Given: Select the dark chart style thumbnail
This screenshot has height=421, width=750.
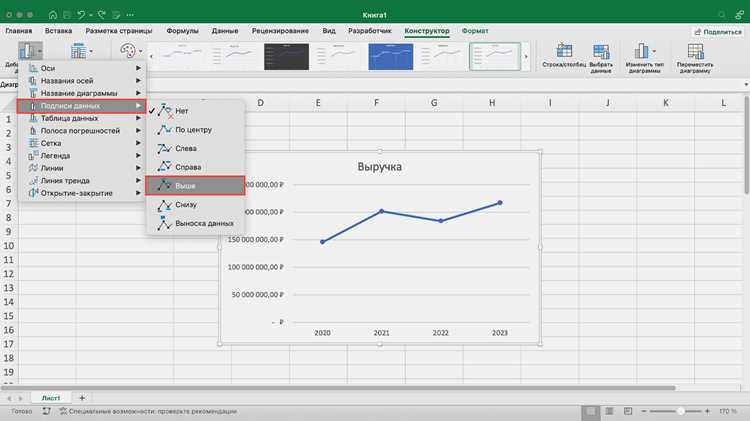Looking at the screenshot, I should click(286, 56).
